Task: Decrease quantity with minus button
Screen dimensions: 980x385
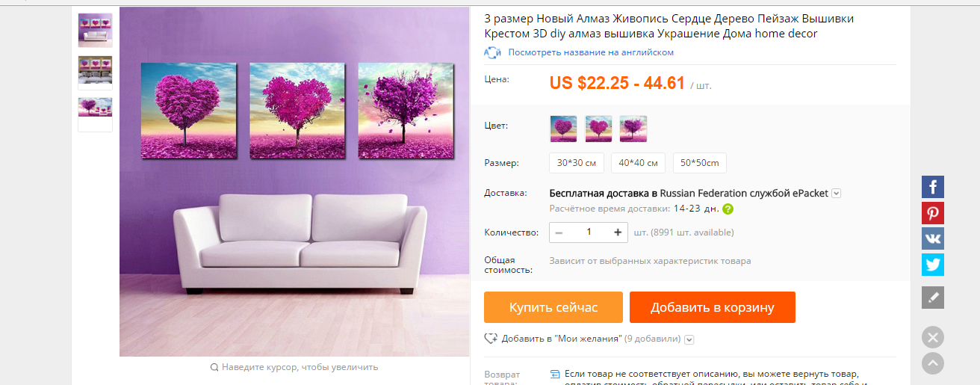Action: pos(559,232)
